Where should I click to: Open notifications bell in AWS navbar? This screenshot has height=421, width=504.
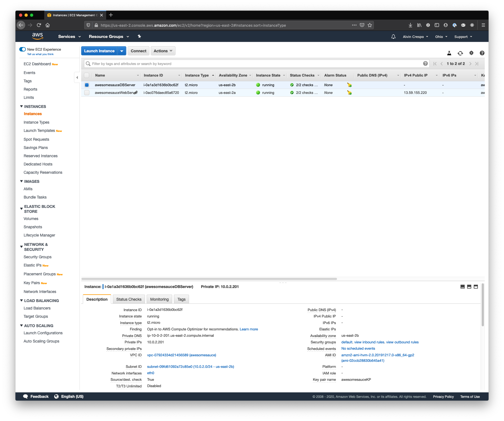pyautogui.click(x=393, y=36)
